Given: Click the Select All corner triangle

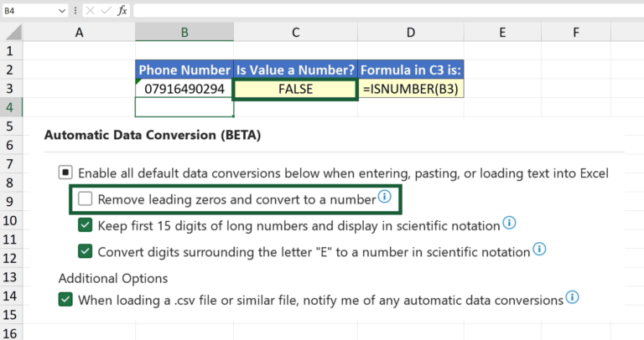Looking at the screenshot, I should (12, 32).
